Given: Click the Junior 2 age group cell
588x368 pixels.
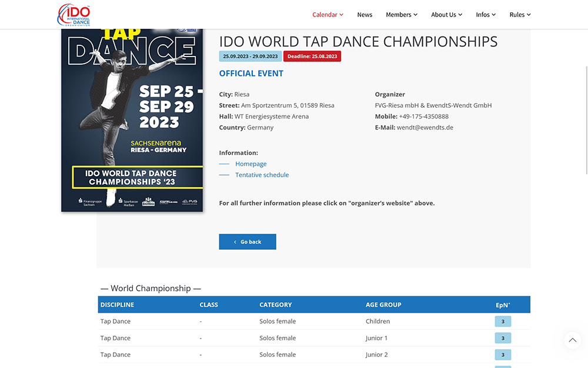Looking at the screenshot, I should coord(376,354).
